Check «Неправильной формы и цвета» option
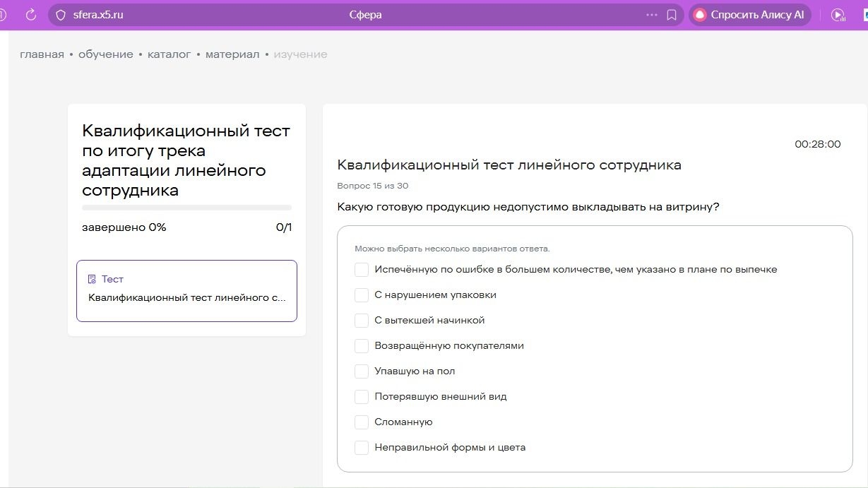 point(362,447)
